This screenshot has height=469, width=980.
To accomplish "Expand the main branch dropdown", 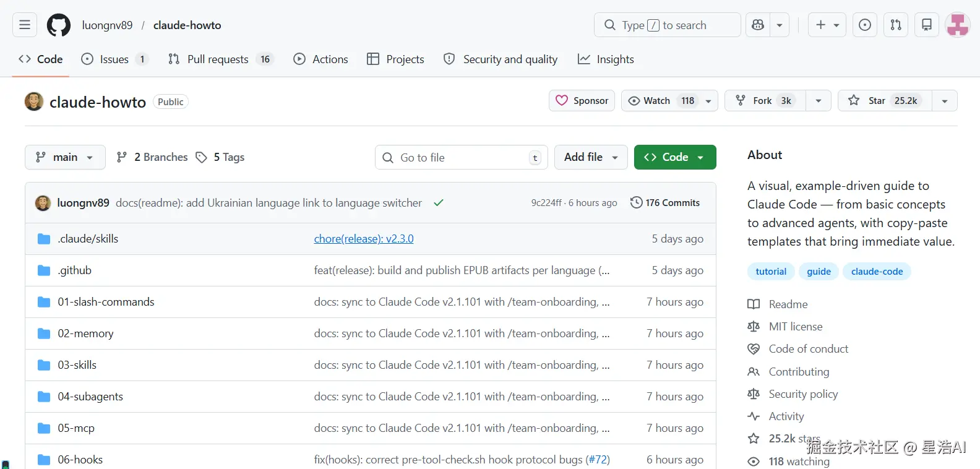I will [65, 157].
